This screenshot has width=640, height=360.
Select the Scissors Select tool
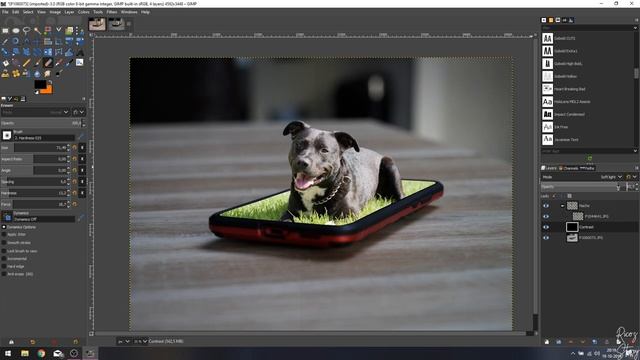click(59, 30)
